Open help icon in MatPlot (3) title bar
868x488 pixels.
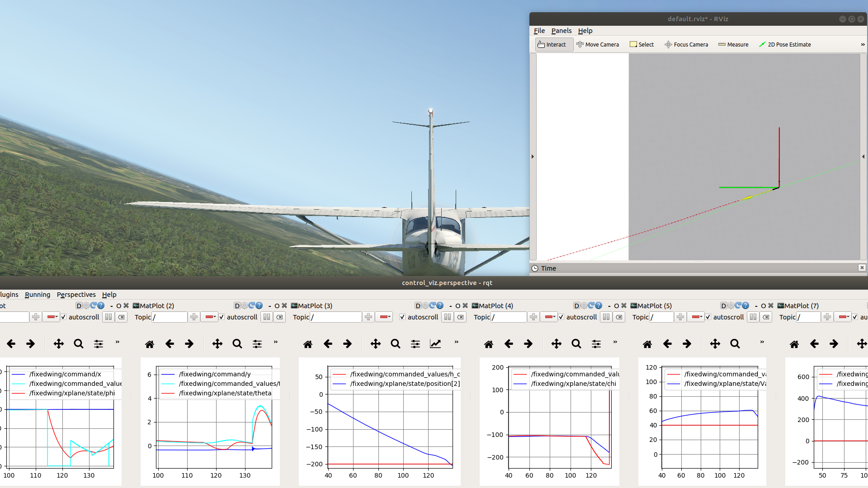[440, 305]
